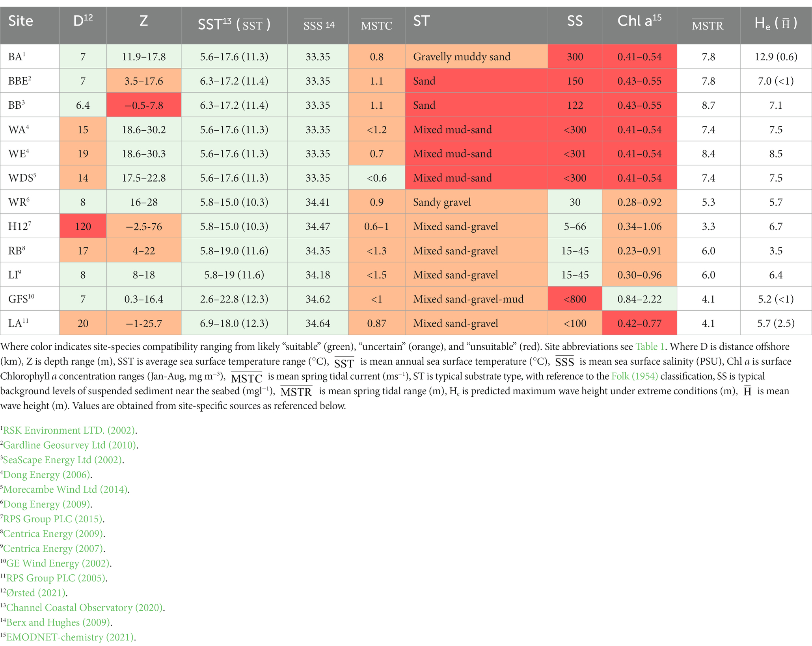
Task: Open RPS Group PLC (2005) reference
Action: click(56, 578)
